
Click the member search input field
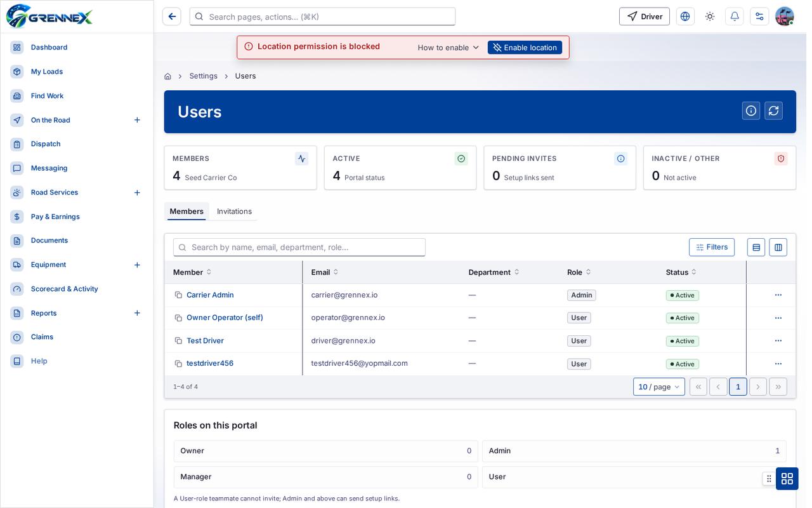[299, 247]
